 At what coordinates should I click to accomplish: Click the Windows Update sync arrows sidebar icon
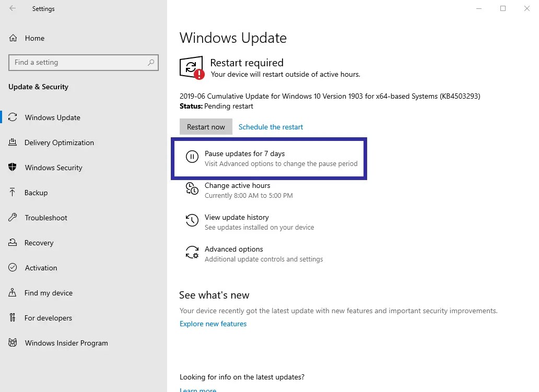[x=13, y=117]
